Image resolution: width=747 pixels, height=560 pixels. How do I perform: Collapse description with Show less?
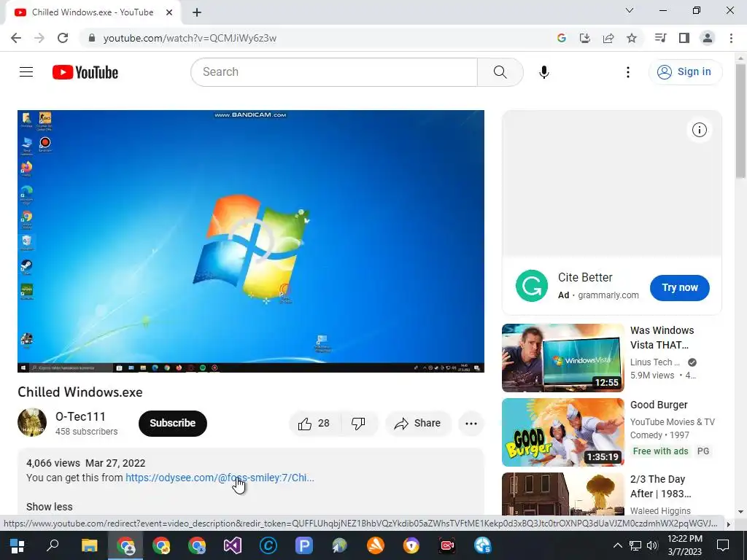(50, 507)
